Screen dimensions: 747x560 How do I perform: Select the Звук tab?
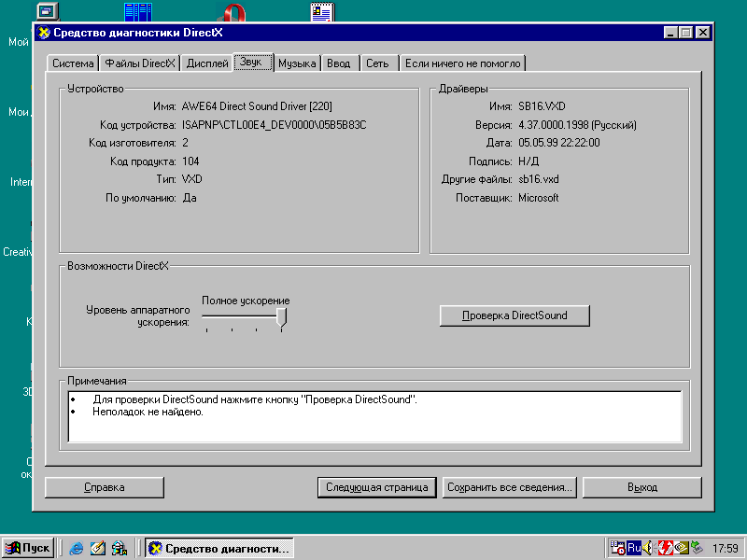(x=252, y=62)
